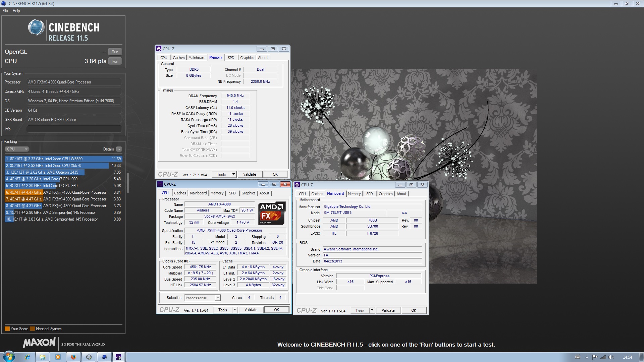Open Tools dropdown arrow in Mainboard window
Viewport: 644px width, 362px height.
[x=372, y=311]
